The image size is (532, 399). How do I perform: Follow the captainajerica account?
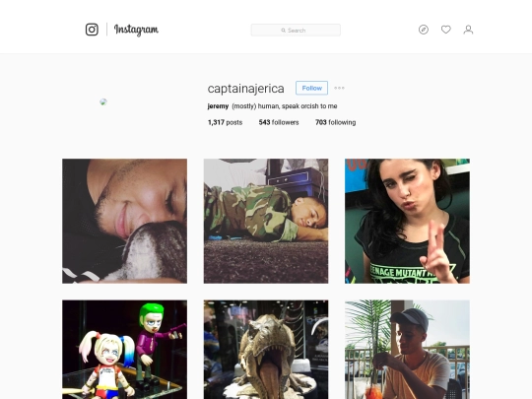point(311,88)
